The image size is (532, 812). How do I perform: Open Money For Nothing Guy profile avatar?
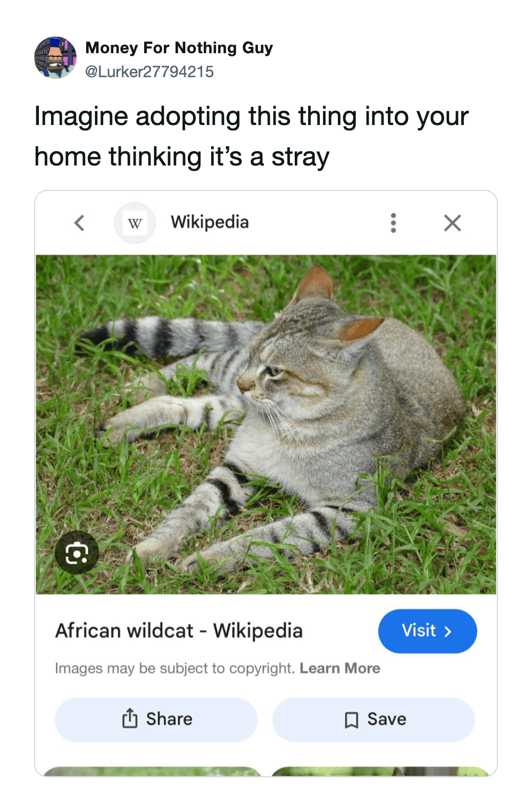pos(56,58)
